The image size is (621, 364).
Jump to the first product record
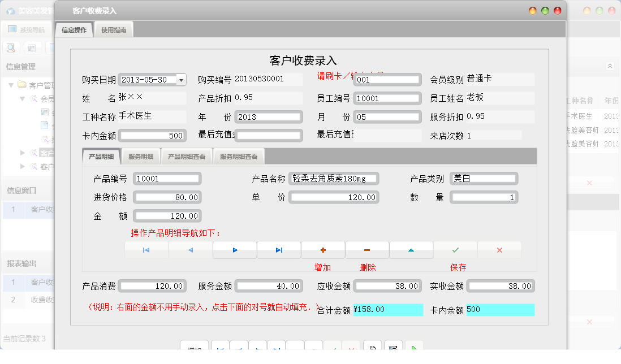pyautogui.click(x=146, y=249)
